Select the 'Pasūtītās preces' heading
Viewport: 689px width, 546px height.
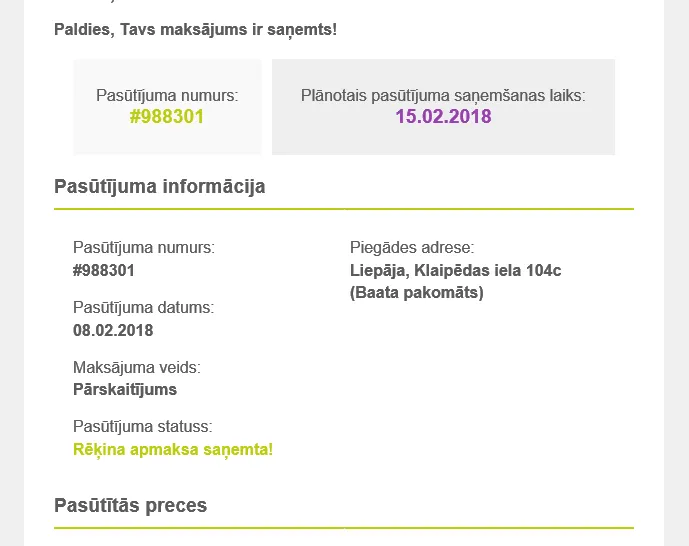point(131,505)
